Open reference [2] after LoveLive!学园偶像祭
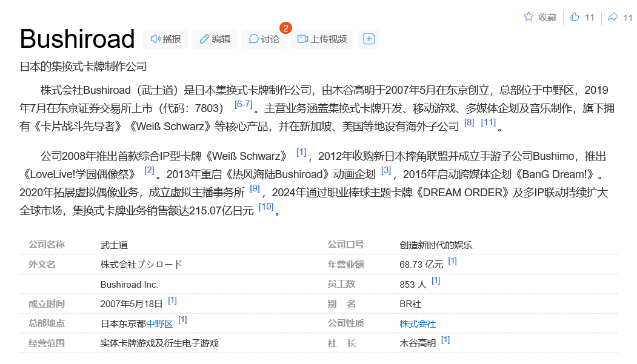The image size is (637, 364). [150, 170]
